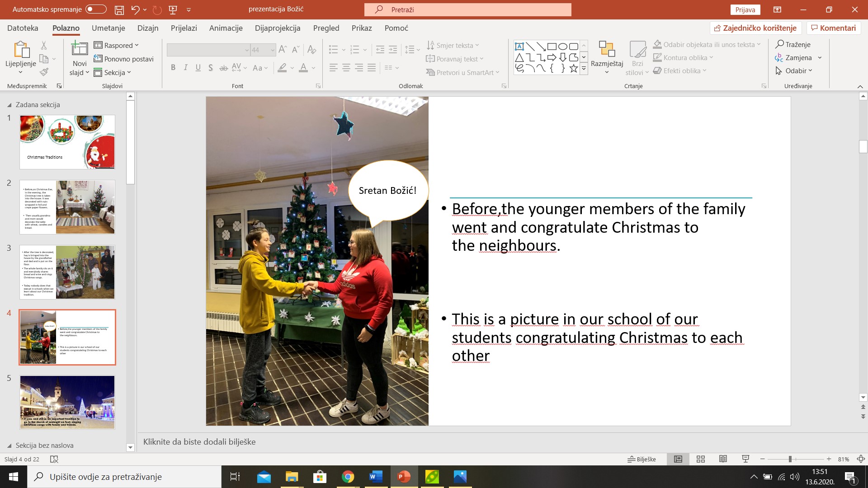Click the Cut scissors icon

pos(44,45)
